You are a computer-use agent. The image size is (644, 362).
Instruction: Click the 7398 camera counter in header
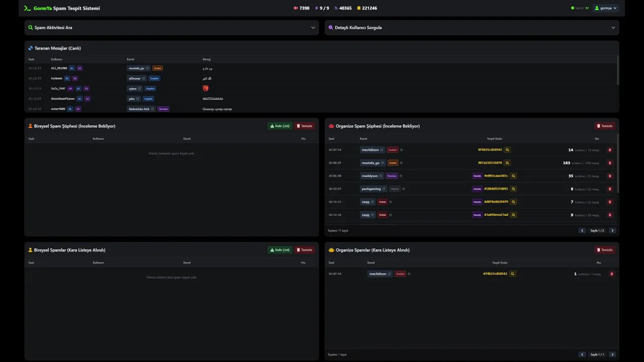tap(301, 8)
